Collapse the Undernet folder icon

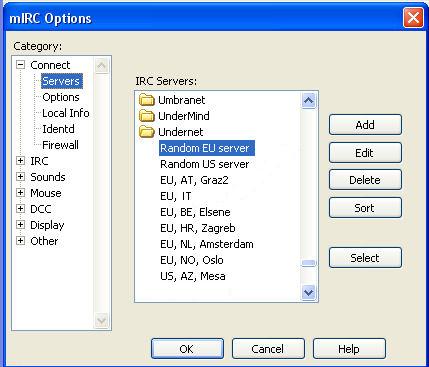click(x=147, y=132)
